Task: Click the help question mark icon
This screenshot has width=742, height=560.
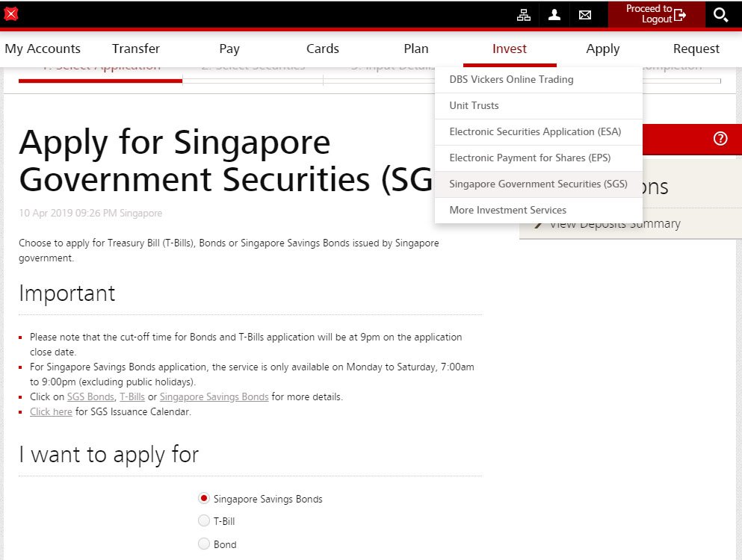Action: point(720,139)
